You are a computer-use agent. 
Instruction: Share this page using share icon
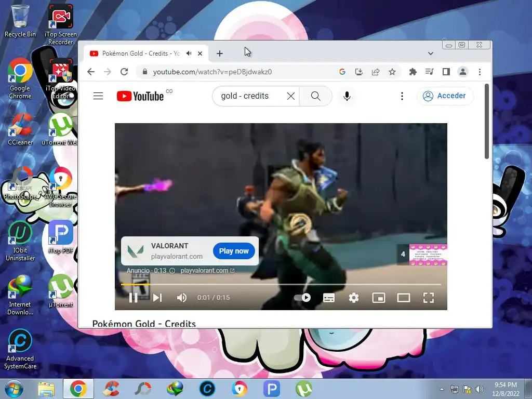pos(375,72)
